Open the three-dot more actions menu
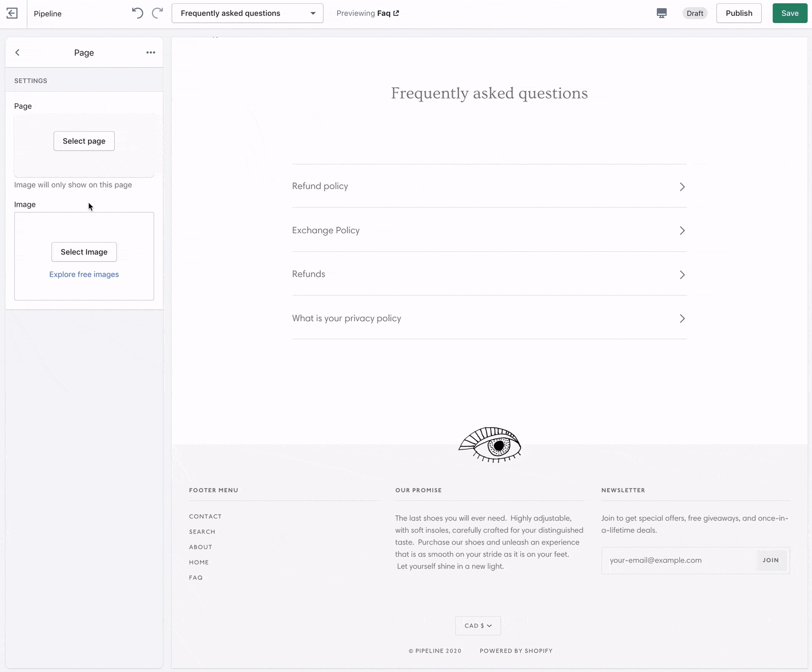 click(151, 52)
